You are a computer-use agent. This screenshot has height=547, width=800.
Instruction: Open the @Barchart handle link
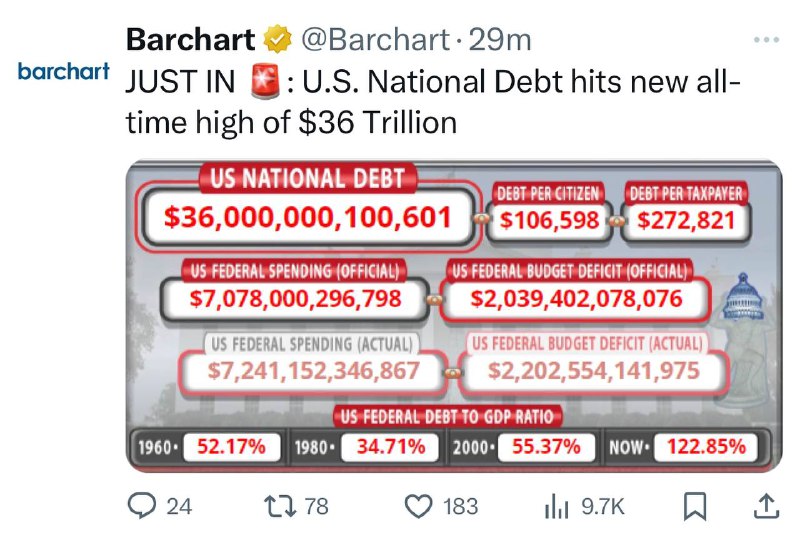(376, 39)
